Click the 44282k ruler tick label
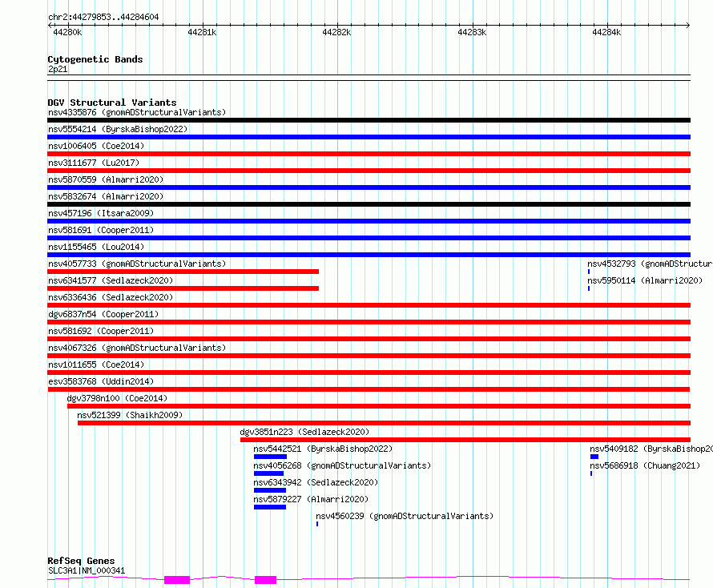 tap(336, 32)
